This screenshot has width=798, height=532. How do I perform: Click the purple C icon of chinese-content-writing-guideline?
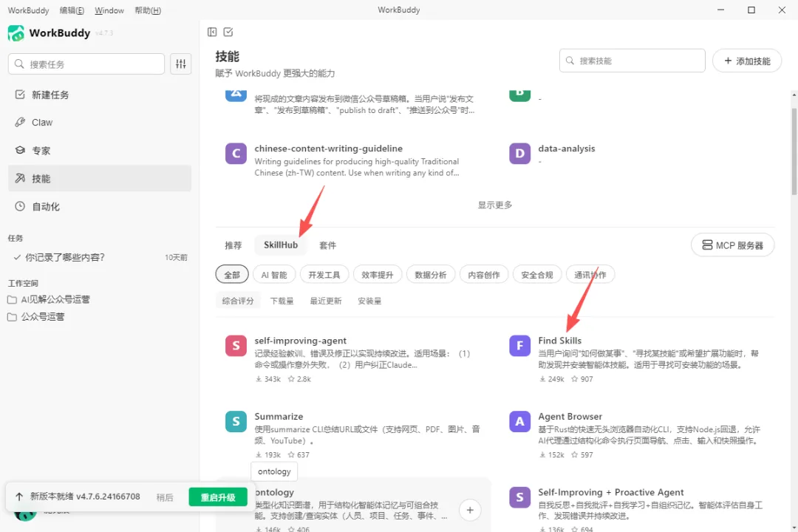pyautogui.click(x=236, y=153)
